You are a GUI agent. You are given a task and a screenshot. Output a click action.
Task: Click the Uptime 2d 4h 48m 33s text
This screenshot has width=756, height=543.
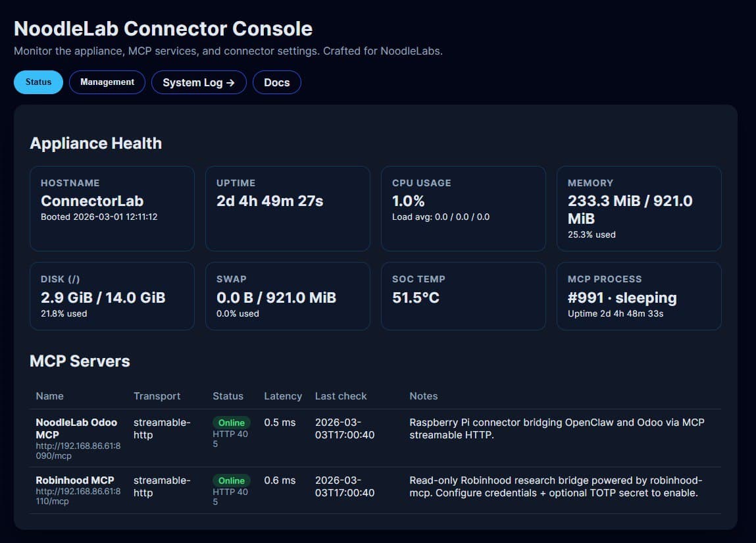pyautogui.click(x=615, y=314)
